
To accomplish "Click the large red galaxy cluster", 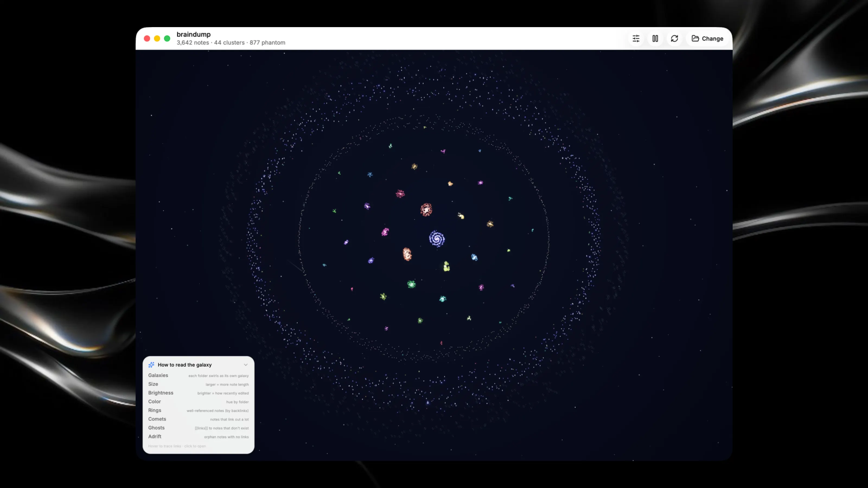I will coord(426,210).
